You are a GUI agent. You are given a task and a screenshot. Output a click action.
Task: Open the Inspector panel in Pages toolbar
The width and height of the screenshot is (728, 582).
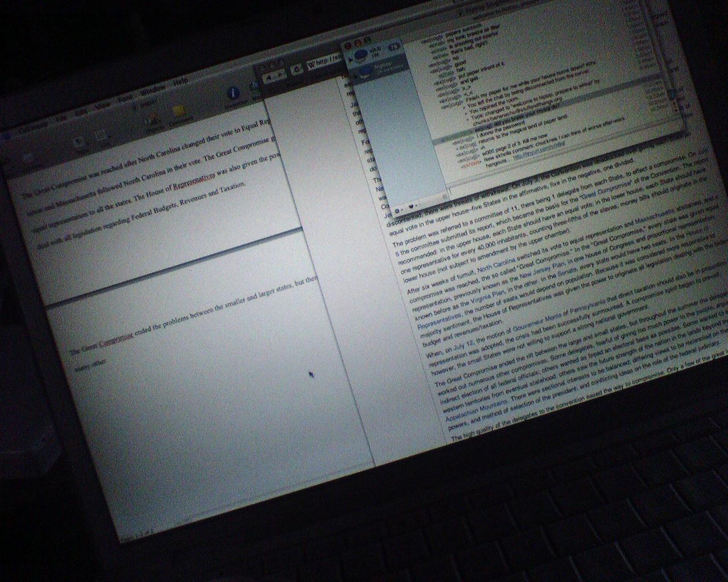[x=233, y=94]
